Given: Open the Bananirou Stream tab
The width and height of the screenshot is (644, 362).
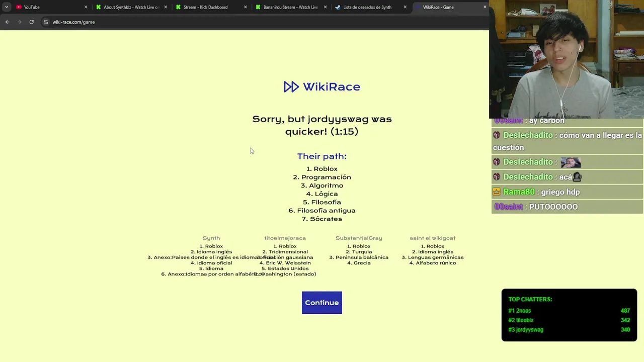Looking at the screenshot, I should click(x=291, y=7).
